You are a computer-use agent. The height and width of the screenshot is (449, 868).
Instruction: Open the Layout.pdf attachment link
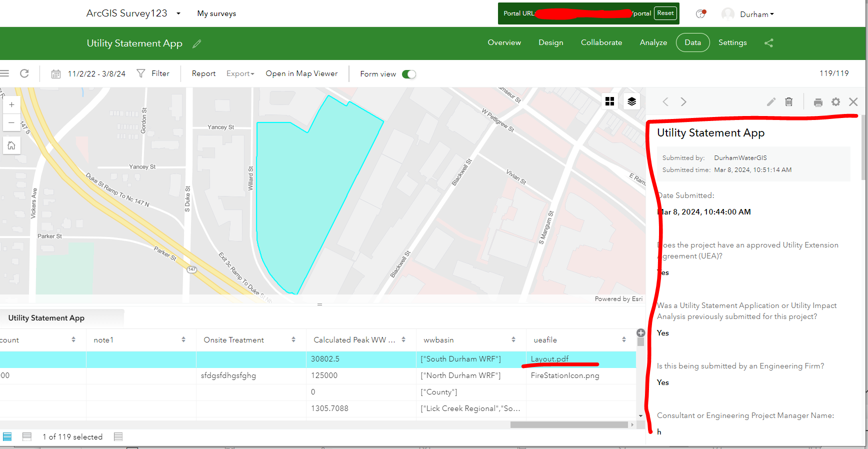(x=549, y=359)
